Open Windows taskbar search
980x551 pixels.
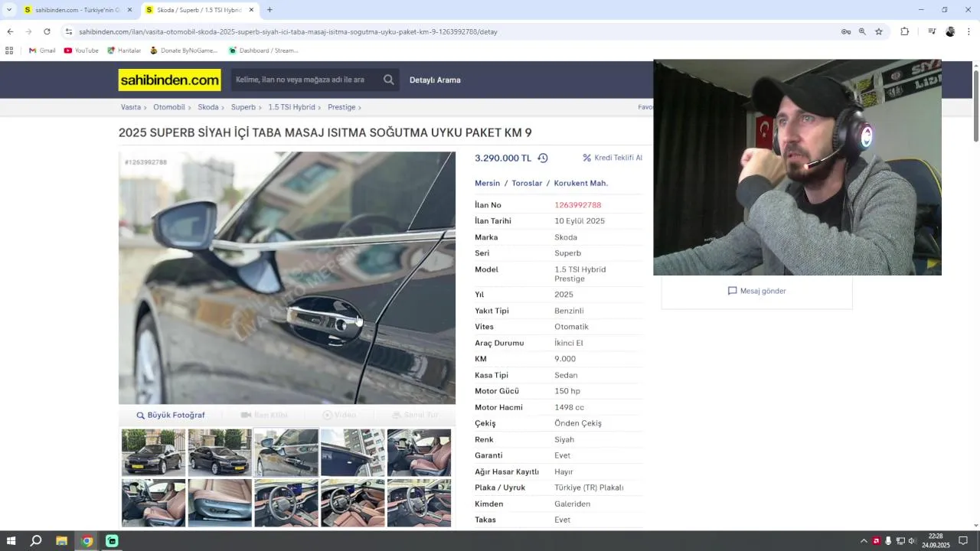pyautogui.click(x=36, y=541)
